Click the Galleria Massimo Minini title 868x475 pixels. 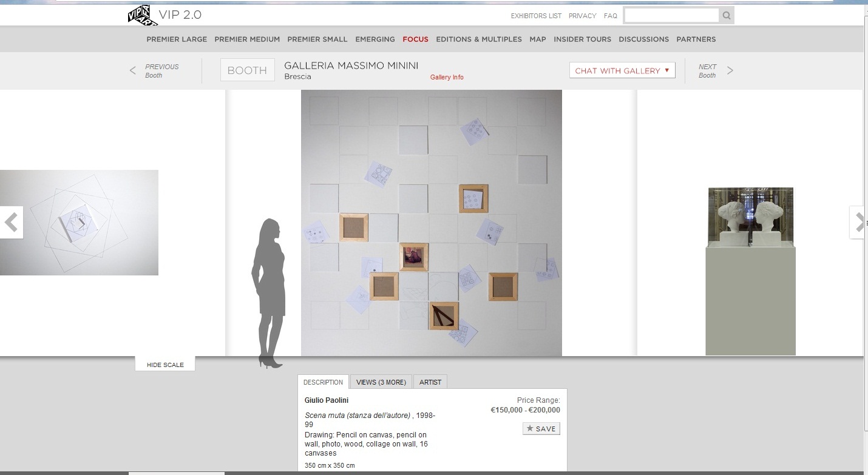[x=351, y=66]
